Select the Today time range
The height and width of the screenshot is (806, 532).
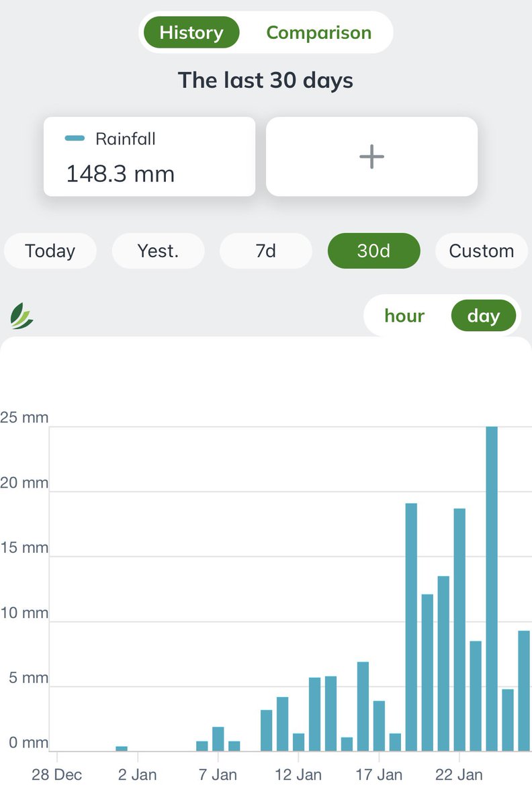point(50,251)
